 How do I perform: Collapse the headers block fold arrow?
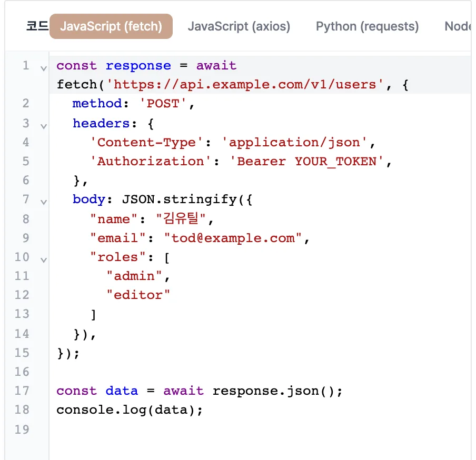[x=44, y=126]
